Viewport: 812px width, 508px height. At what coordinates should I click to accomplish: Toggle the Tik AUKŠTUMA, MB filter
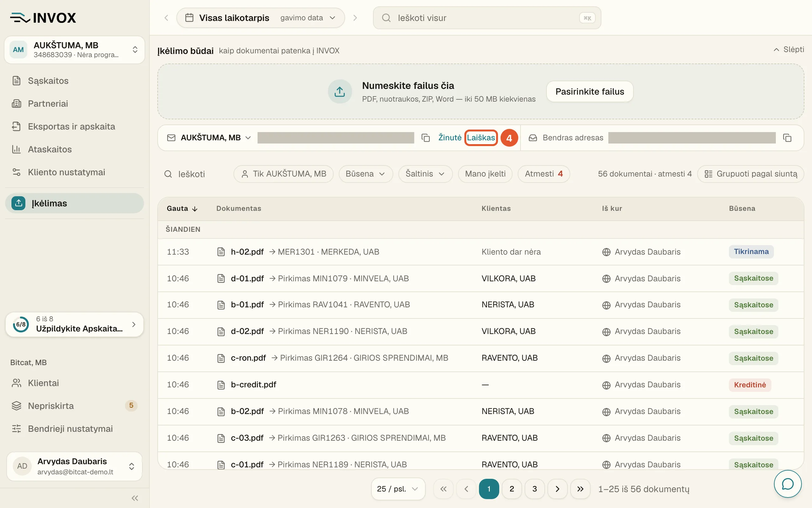[284, 174]
